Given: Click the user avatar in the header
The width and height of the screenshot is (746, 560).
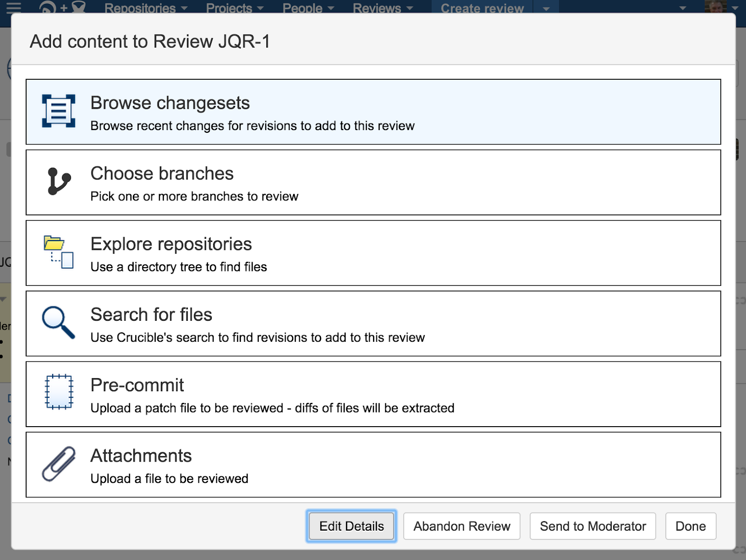Looking at the screenshot, I should click(716, 7).
